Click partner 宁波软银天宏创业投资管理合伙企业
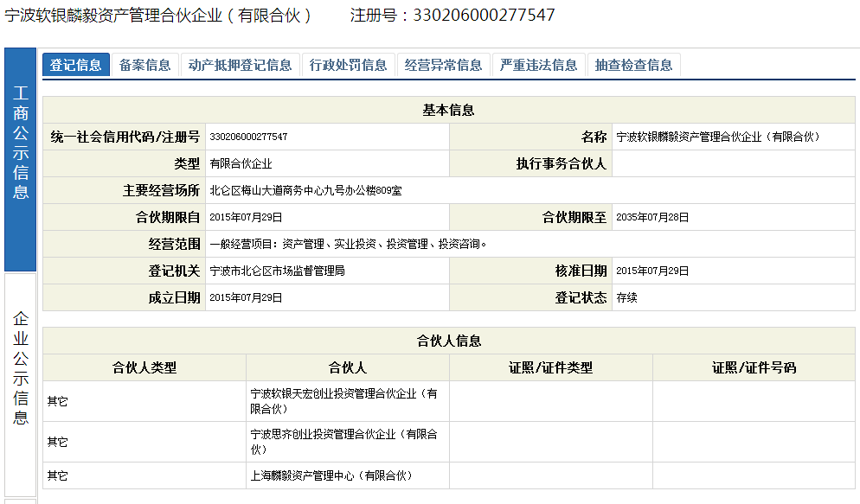Screen dimensions: 860x504 [344, 400]
